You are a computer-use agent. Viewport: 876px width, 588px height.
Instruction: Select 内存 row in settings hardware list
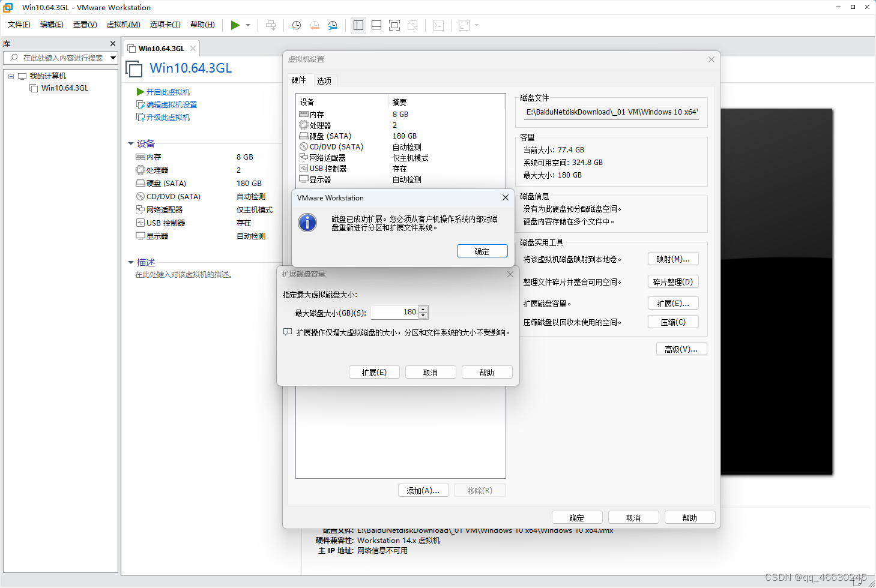pyautogui.click(x=400, y=115)
